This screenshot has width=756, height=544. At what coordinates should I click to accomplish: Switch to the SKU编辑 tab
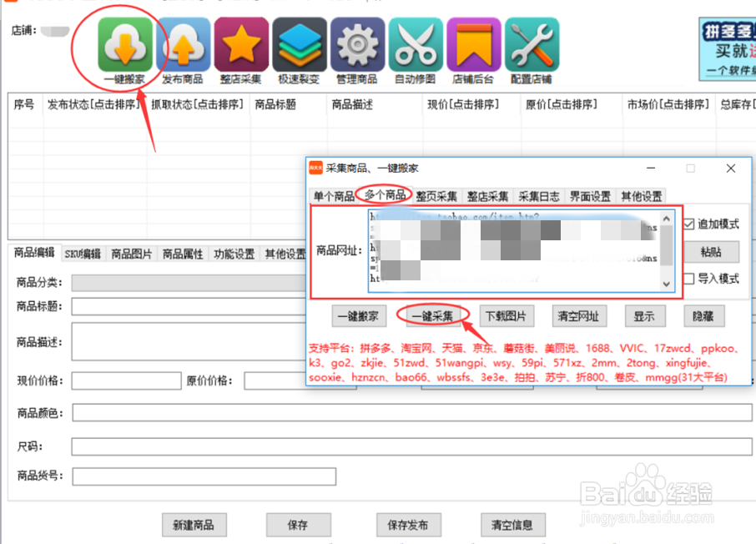coord(83,254)
